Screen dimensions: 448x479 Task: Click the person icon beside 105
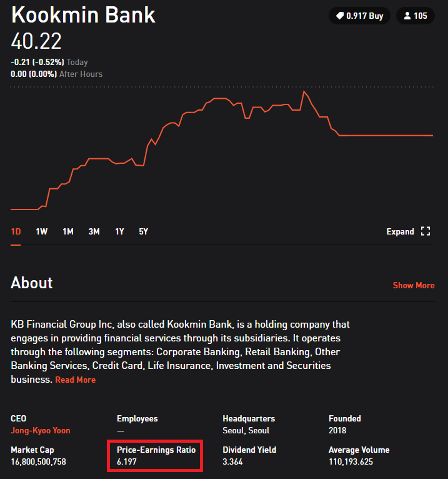(x=407, y=16)
